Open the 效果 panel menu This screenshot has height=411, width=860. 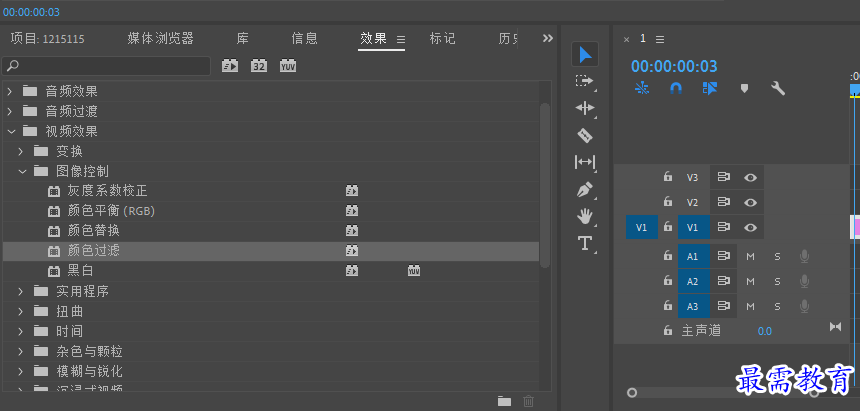(401, 40)
